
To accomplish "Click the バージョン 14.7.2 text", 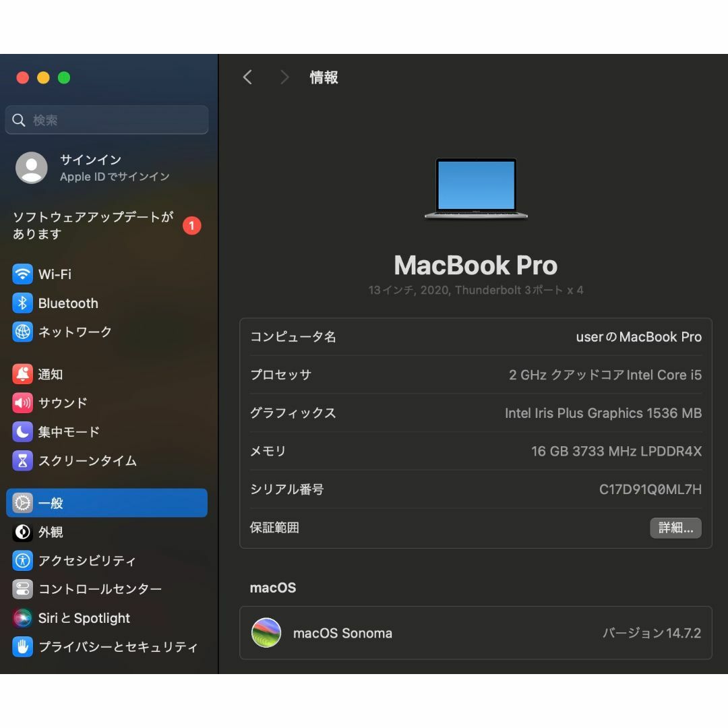I will click(652, 633).
